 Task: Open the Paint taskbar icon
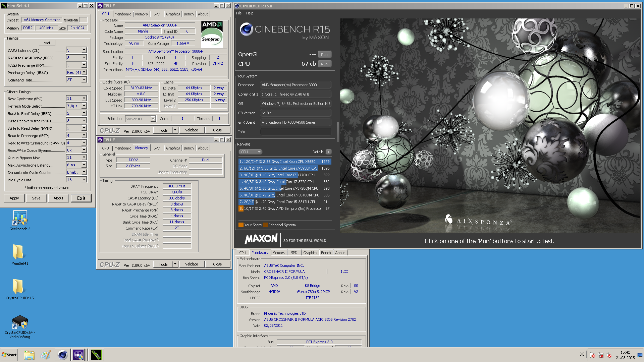click(x=46, y=355)
